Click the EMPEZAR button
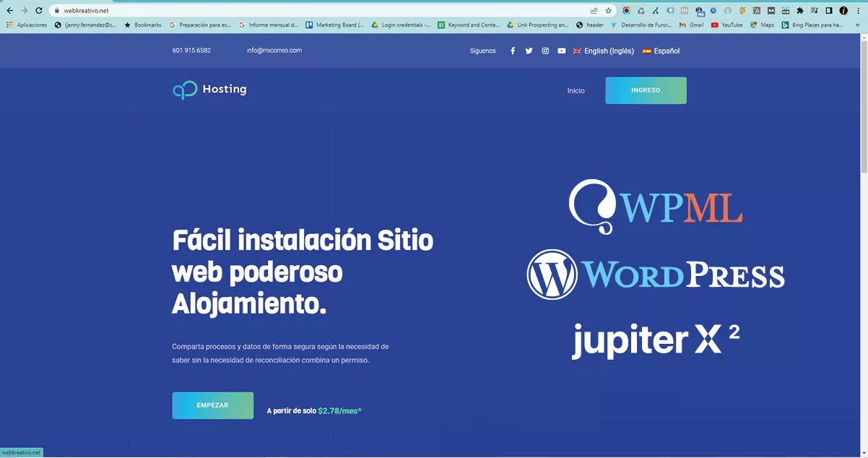The image size is (868, 458). pyautogui.click(x=212, y=405)
